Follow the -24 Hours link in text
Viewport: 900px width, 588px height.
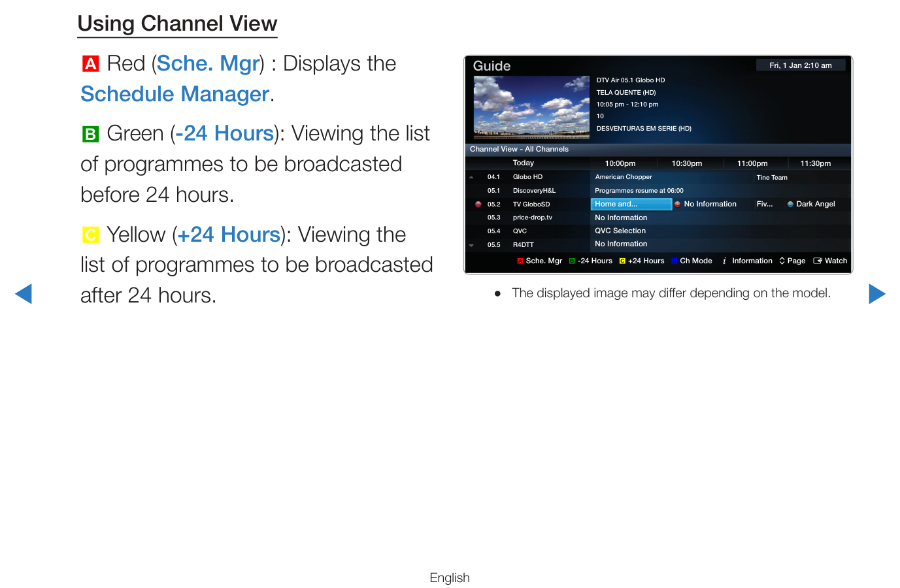(x=224, y=133)
